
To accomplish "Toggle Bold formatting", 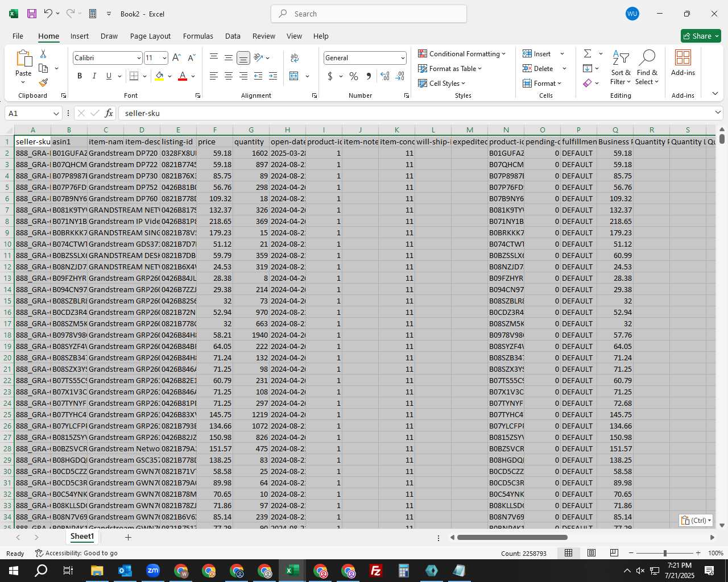I will click(80, 76).
